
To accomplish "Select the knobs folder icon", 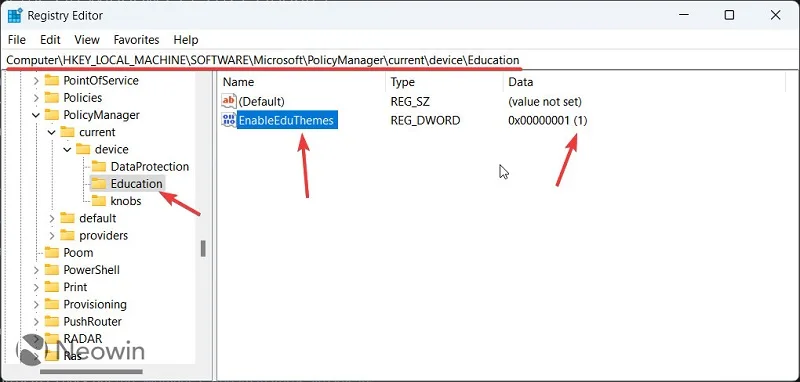I will tap(98, 200).
